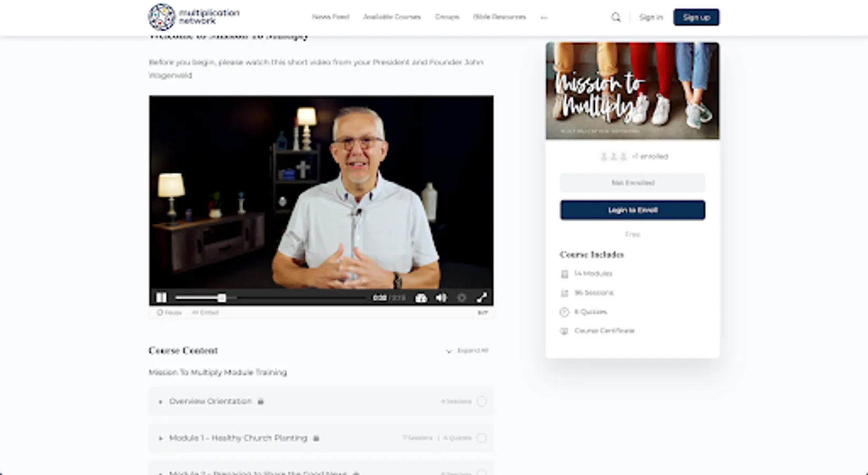The image size is (868, 475).
Task: Click the video progress slider handle
Action: point(222,298)
